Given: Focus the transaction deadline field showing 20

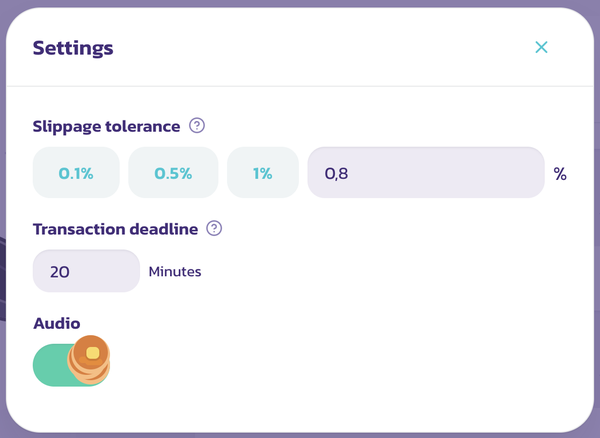Looking at the screenshot, I should coord(86,271).
